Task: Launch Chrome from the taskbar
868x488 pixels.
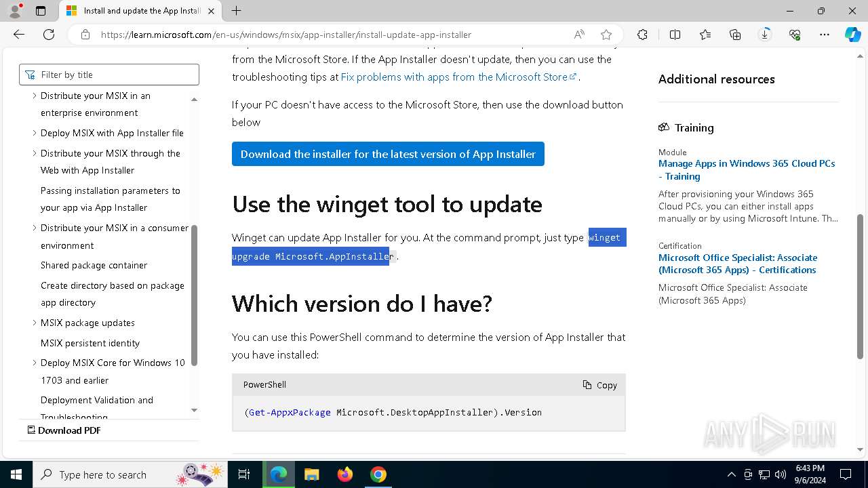Action: pos(378,474)
